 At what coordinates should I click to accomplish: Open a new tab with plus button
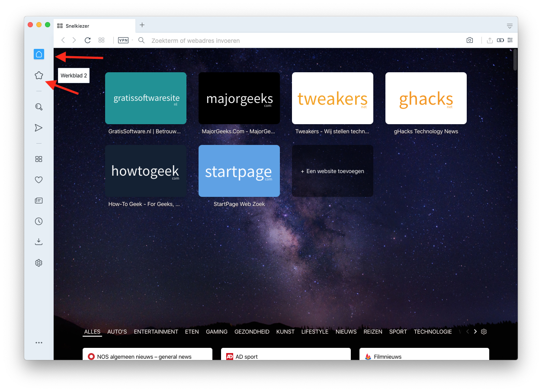click(x=142, y=25)
